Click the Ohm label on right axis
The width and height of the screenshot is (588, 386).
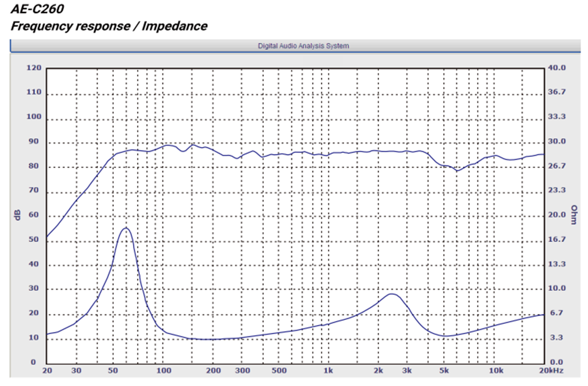click(574, 215)
